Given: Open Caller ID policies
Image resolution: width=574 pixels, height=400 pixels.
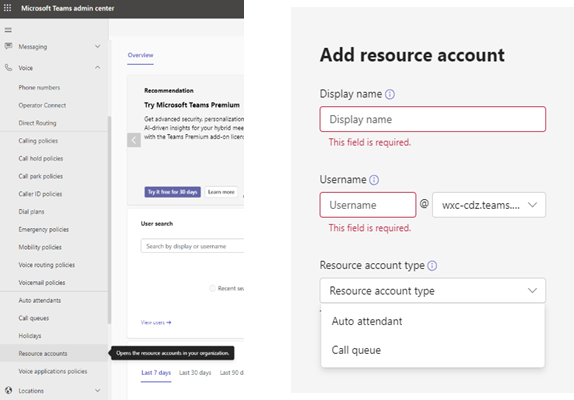Looking at the screenshot, I should [x=40, y=194].
